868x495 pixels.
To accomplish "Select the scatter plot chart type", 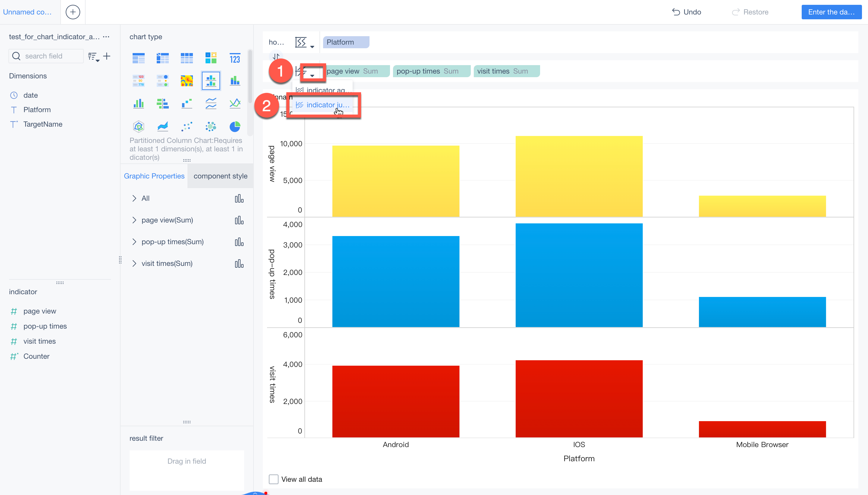I will click(x=187, y=127).
